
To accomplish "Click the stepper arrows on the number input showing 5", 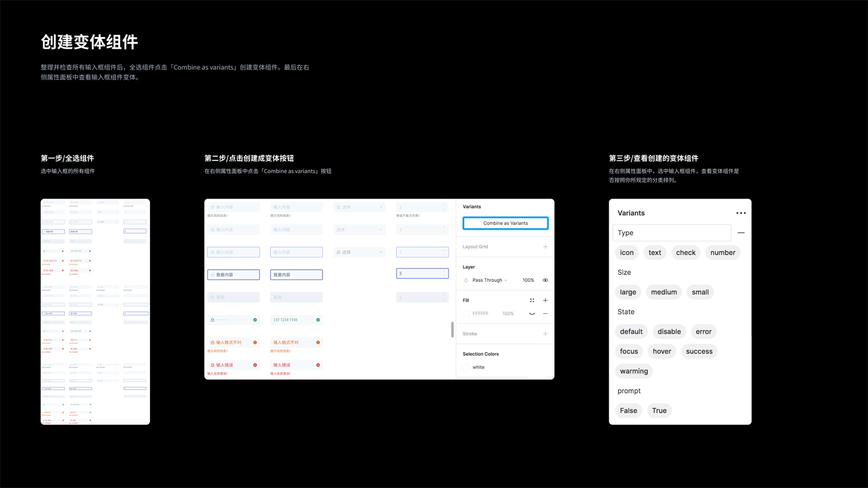I will point(444,273).
